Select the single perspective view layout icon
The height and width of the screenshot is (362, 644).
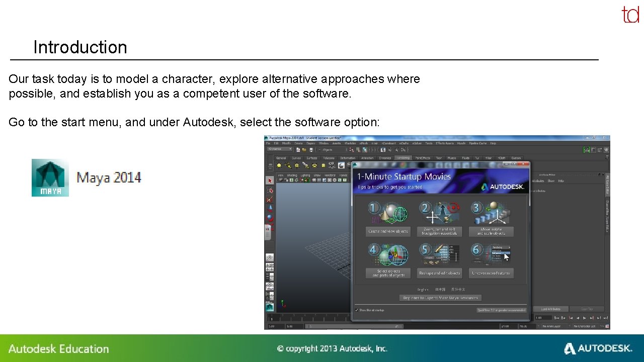(270, 257)
